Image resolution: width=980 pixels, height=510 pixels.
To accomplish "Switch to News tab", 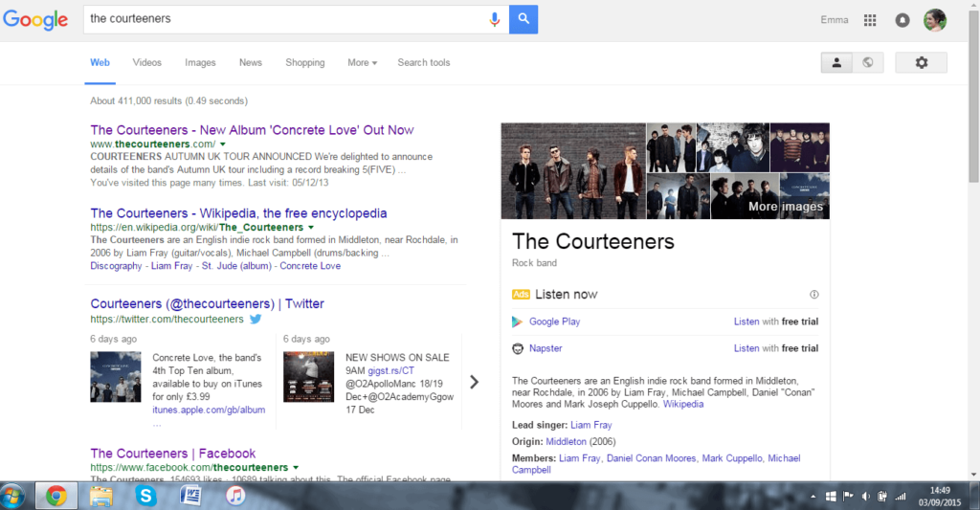I will click(x=251, y=62).
